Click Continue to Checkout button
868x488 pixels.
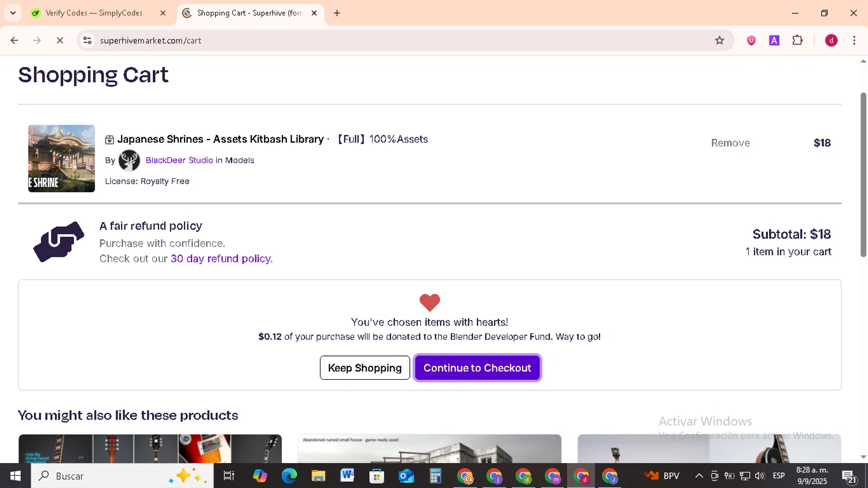(x=477, y=368)
